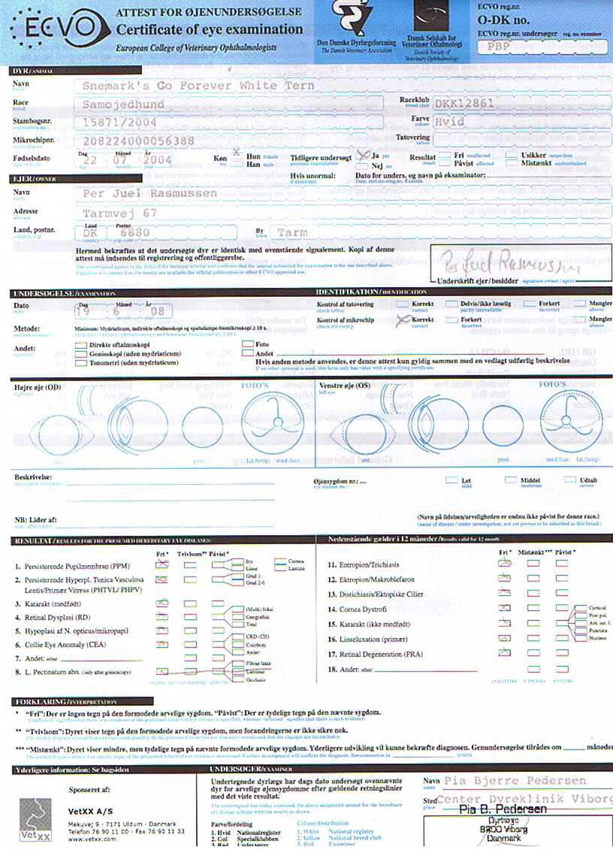This screenshot has width=616, height=856.
Task: Click the 'Certificate of eye examination' title
Action: pyautogui.click(x=209, y=29)
